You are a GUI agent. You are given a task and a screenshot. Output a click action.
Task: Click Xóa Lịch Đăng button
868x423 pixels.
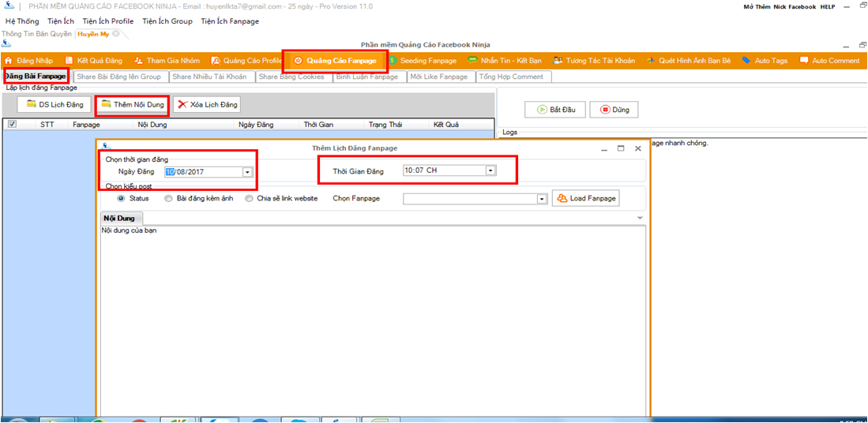207,104
